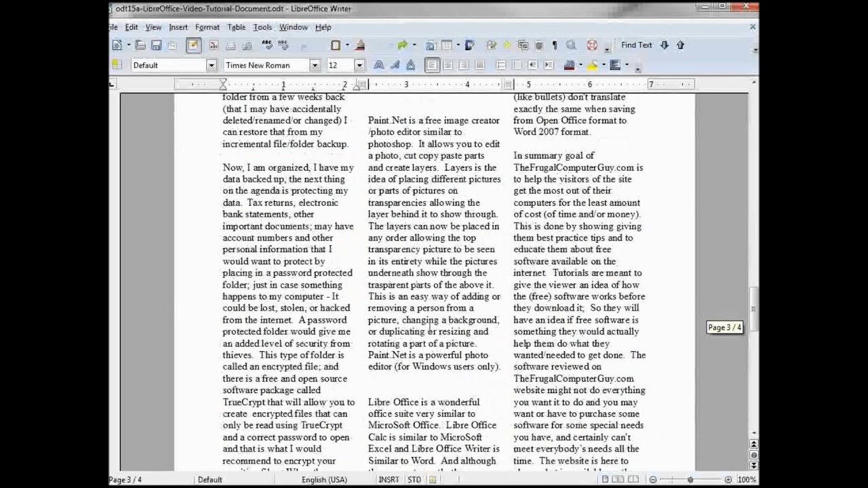Screen dimensions: 868x488
Task: Open the View menu
Action: pyautogui.click(x=153, y=27)
